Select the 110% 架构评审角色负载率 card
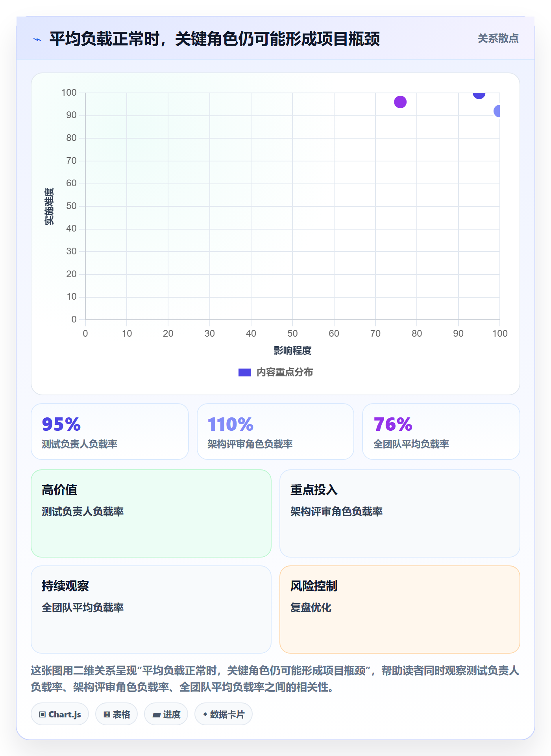Screen dimensions: 551x756 pos(275,432)
